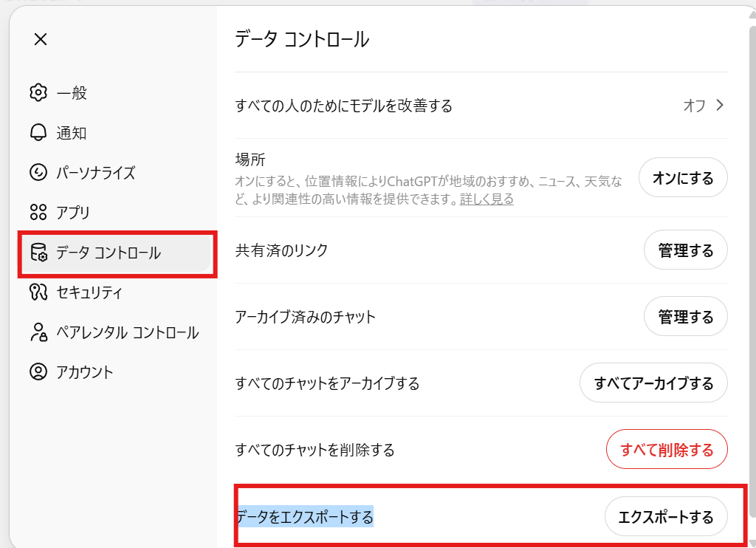Viewport: 756px width, 548px height.
Task: Click the ペアレンタル コントロール person icon
Action: click(38, 332)
